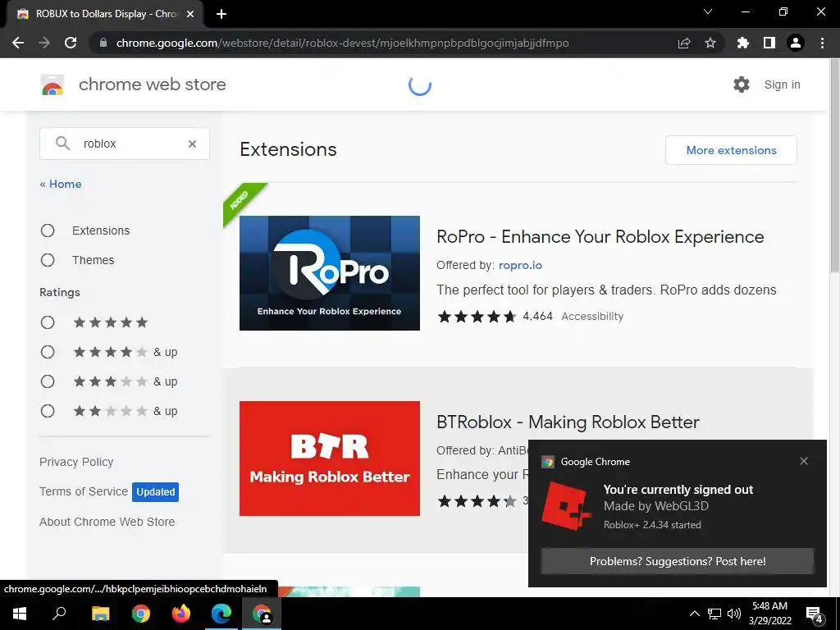Open a new browser tab

[x=221, y=14]
